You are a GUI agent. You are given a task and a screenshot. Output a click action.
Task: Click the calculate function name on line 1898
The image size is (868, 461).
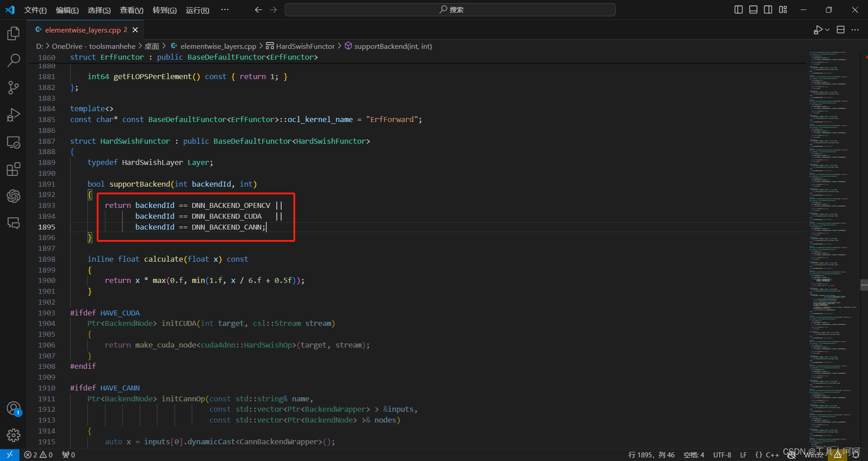point(164,259)
